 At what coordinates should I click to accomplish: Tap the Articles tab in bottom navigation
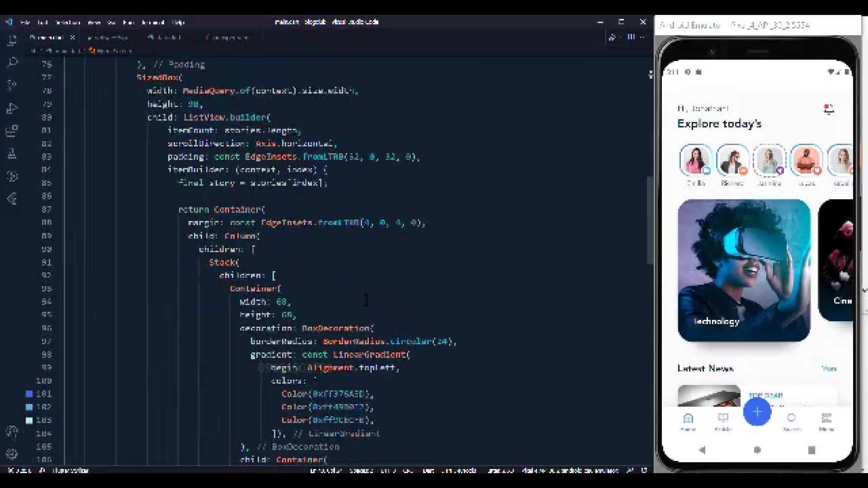(x=723, y=422)
